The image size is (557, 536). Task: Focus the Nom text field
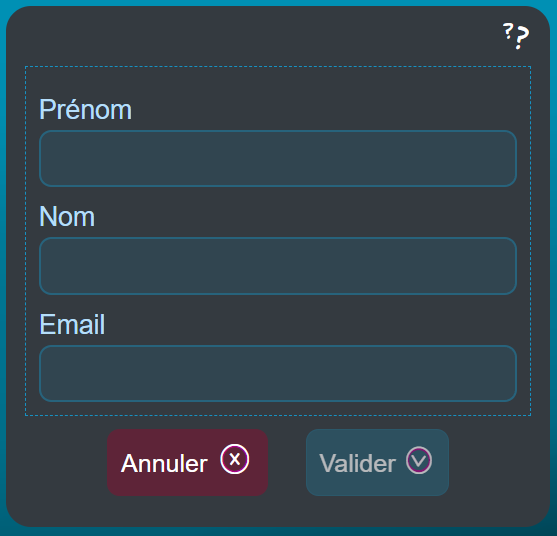click(x=278, y=266)
